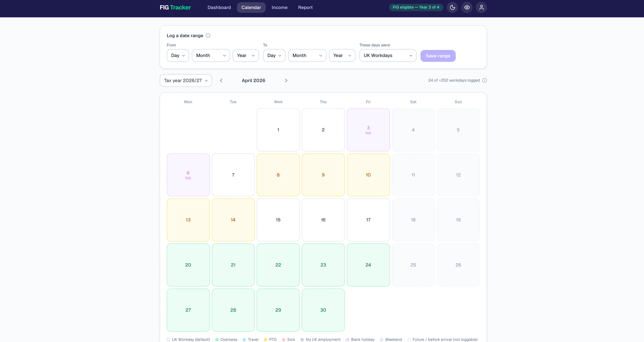This screenshot has height=342, width=644.
Task: Click the PTO yellow legend swatch
Action: coord(266,340)
